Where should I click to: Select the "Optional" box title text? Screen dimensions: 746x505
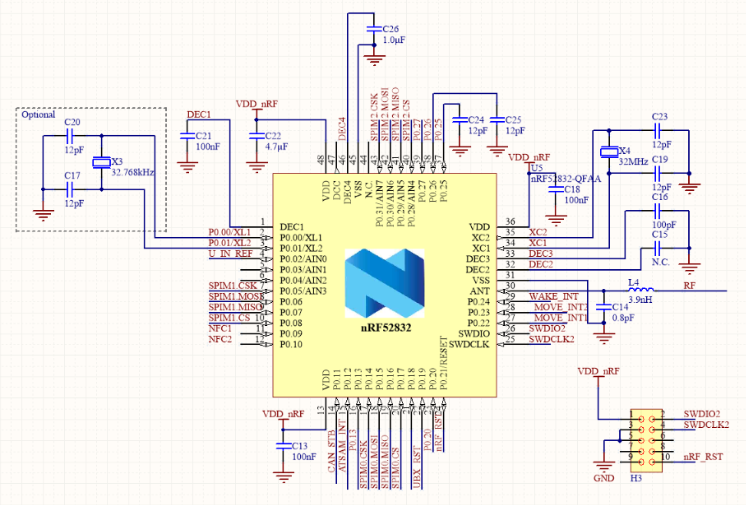39,114
